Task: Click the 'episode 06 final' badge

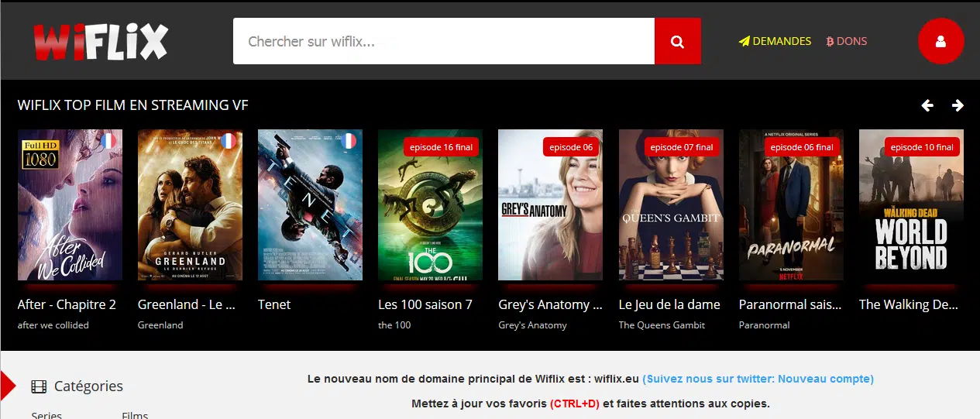Action: click(802, 147)
